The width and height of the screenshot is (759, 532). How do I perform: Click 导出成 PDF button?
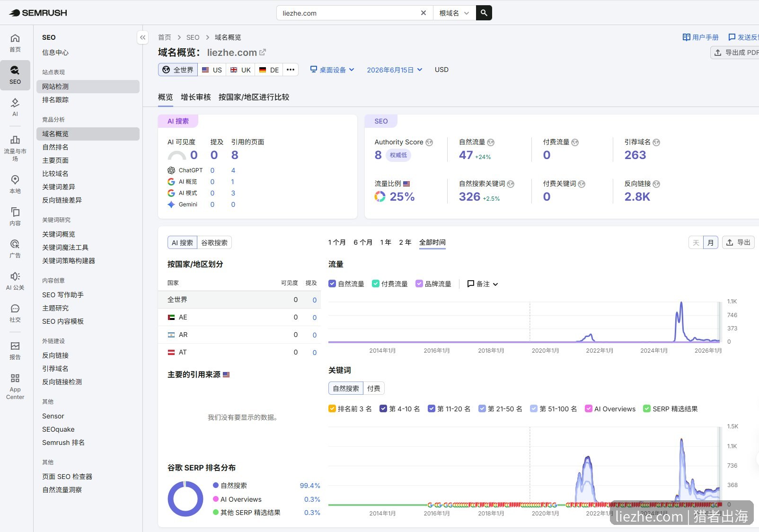(735, 53)
